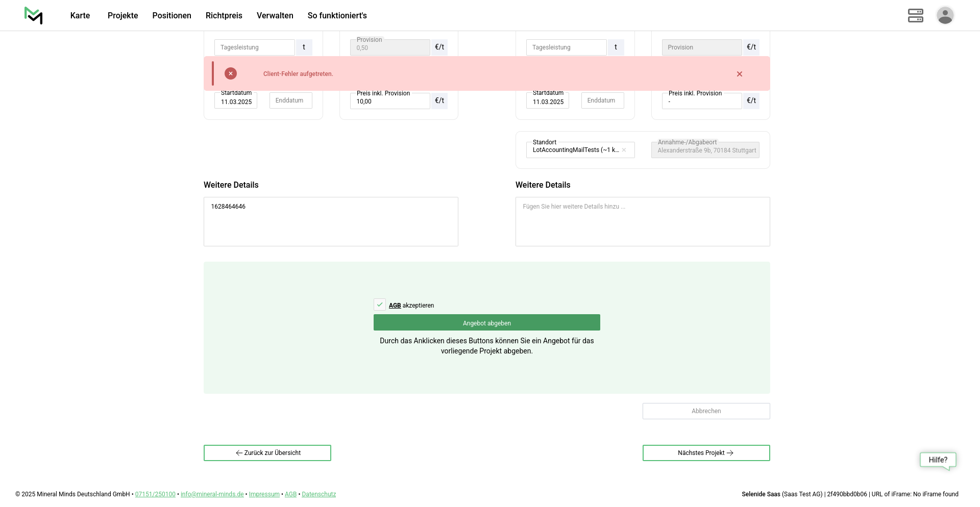Open the Karte menu item
Viewport: 980px width, 507px height.
80,15
